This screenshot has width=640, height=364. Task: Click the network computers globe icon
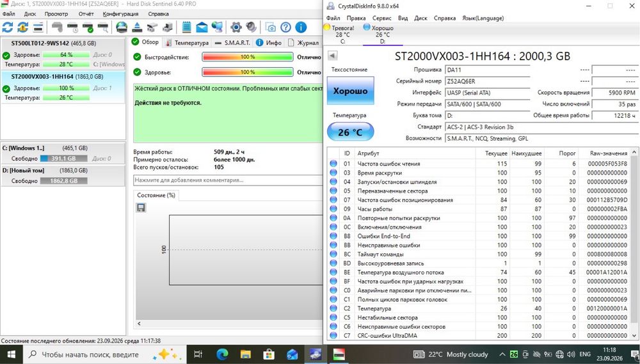coord(218,28)
